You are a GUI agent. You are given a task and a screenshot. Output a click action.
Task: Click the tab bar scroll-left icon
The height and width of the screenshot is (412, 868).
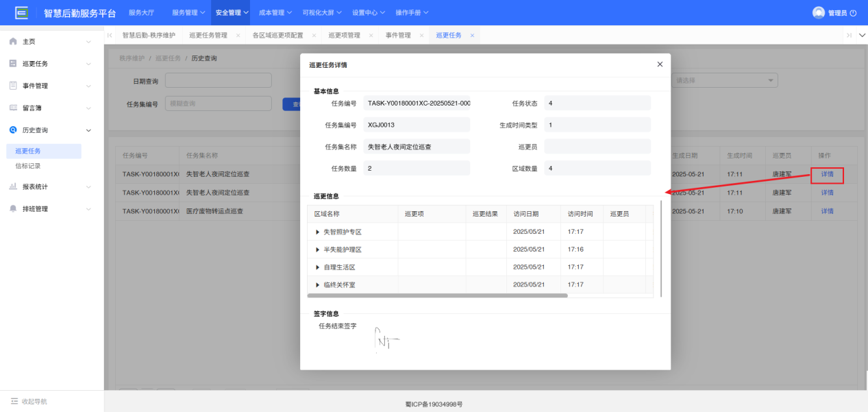point(110,35)
